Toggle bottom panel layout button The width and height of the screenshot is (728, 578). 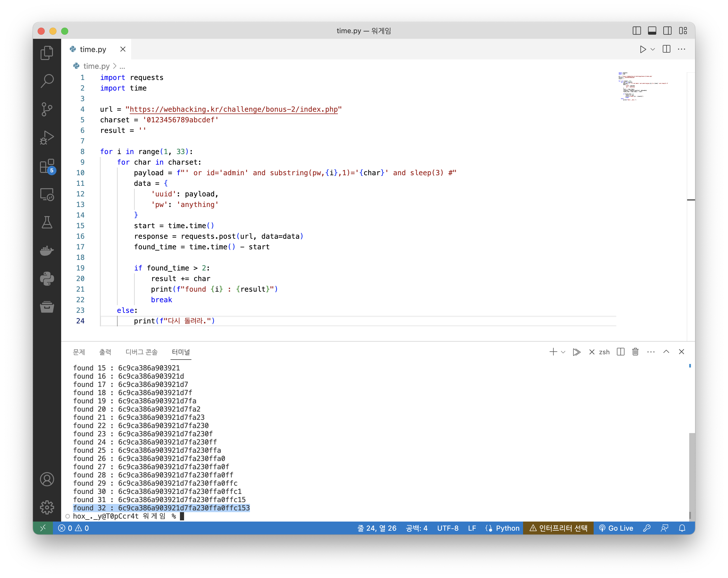(652, 31)
